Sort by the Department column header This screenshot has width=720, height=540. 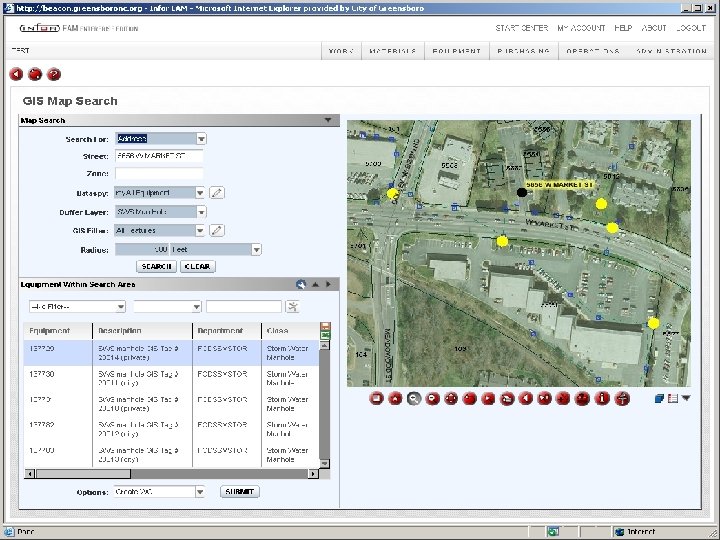click(227, 331)
